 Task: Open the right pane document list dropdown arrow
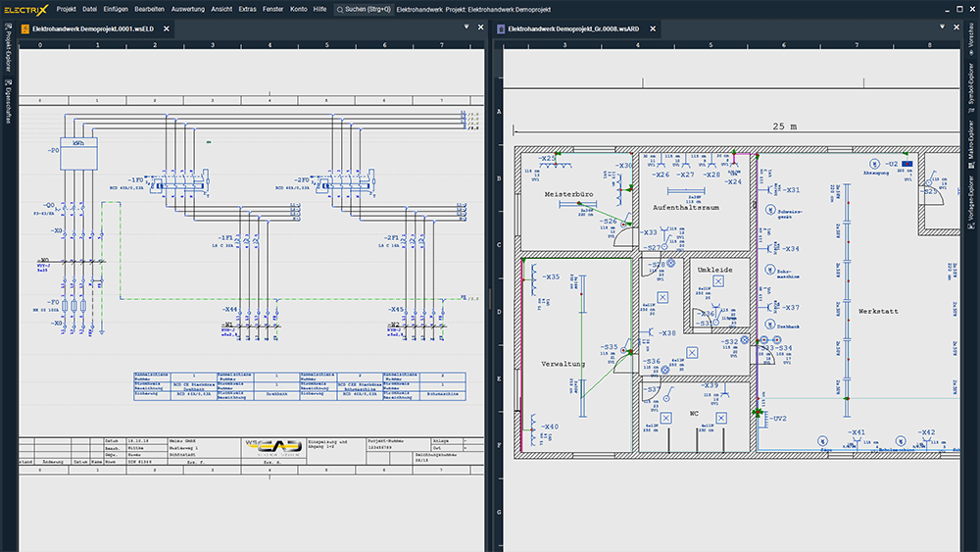[x=942, y=26]
